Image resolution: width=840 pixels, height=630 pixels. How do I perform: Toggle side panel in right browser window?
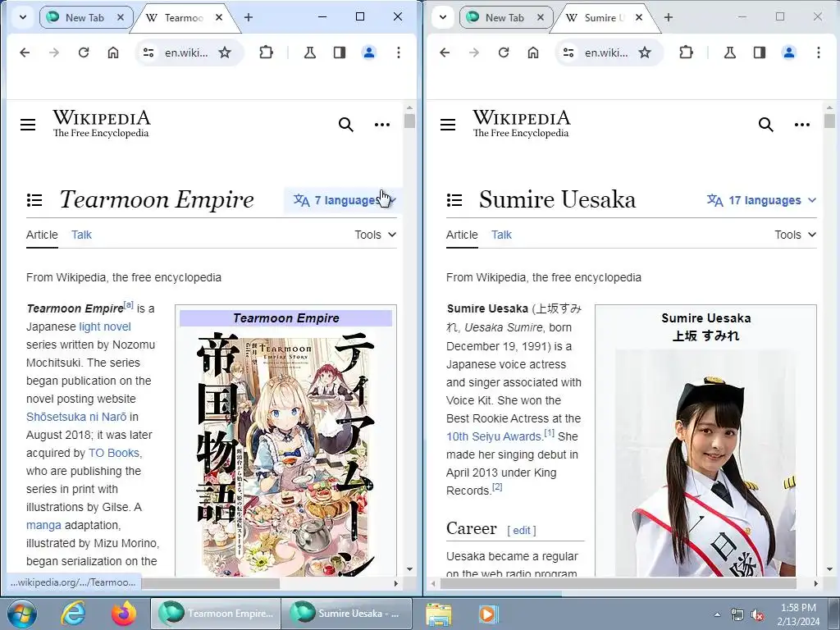(x=760, y=52)
